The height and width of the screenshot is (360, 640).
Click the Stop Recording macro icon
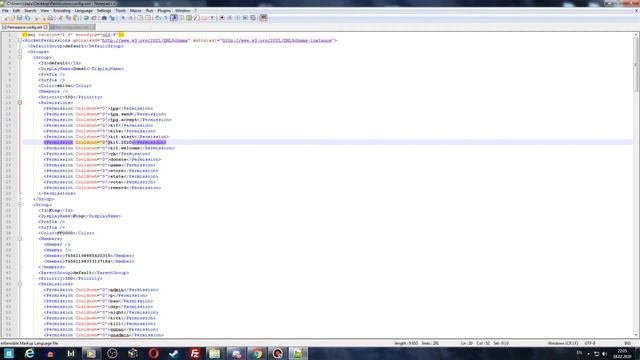pos(229,18)
